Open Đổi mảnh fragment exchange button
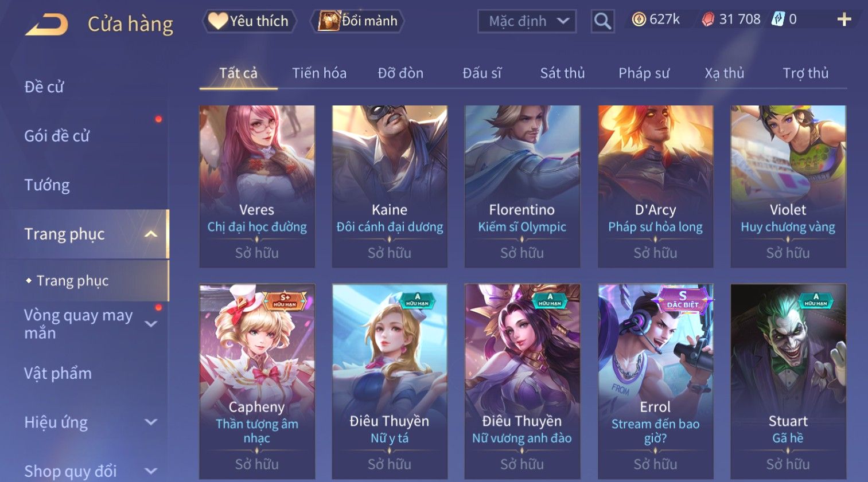The height and width of the screenshot is (482, 868). coord(357,21)
